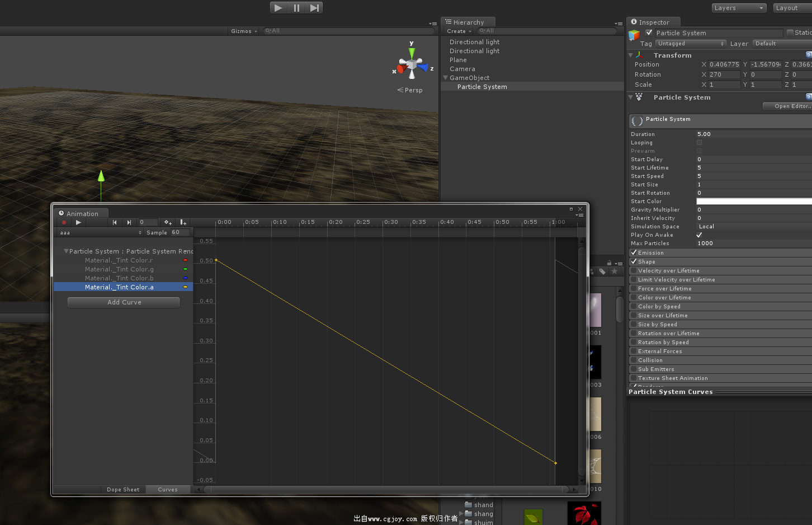
Task: Disable the Shape module checkbox
Action: point(634,262)
